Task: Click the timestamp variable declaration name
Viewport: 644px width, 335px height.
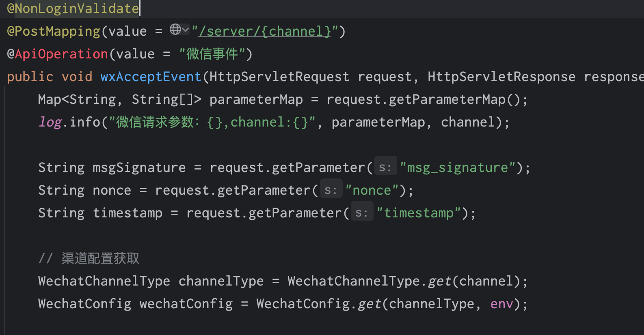Action: tap(128, 213)
